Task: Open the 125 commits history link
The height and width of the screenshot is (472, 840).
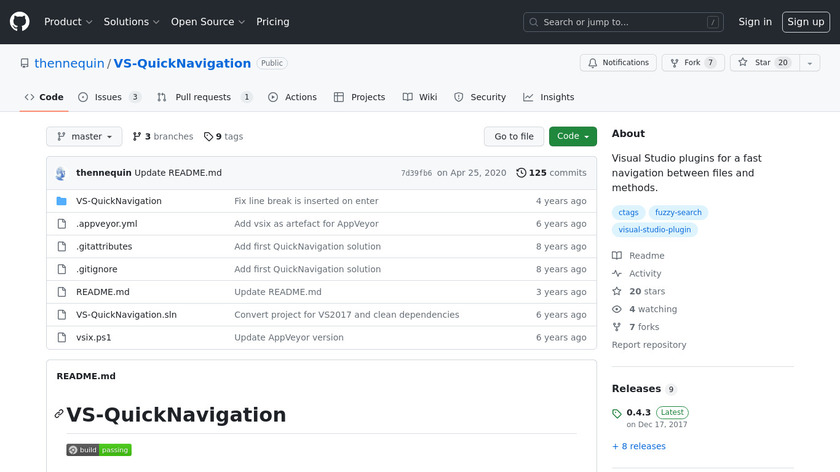Action: point(551,173)
